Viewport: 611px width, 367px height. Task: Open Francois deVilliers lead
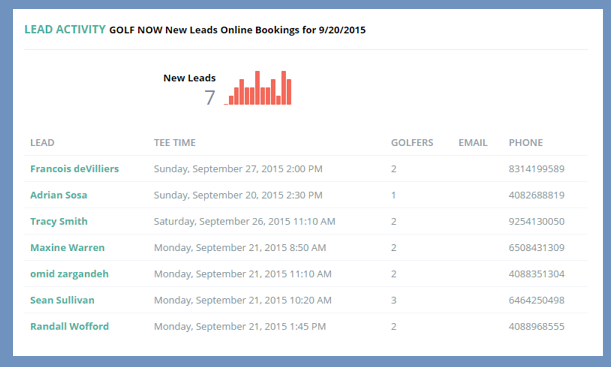click(74, 169)
